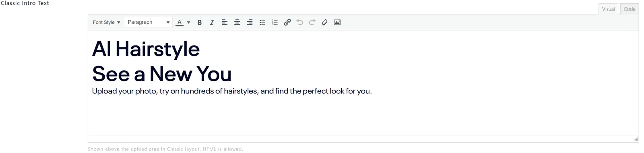
Task: Click the 'Upload your photo' paragraph text
Action: tap(232, 91)
